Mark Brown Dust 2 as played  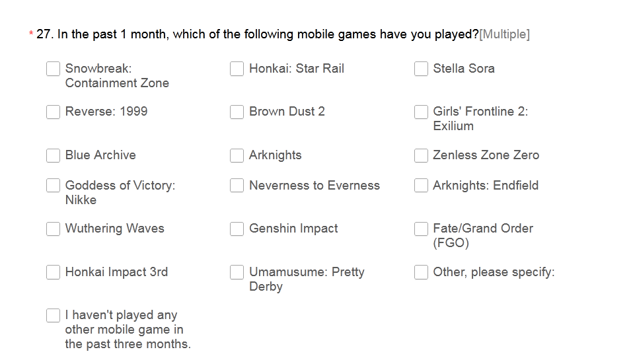[x=237, y=112]
